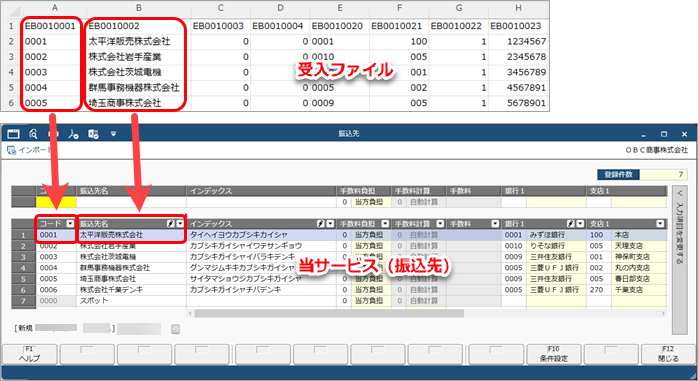Click the search magnifier icon in the title bar

[33, 134]
